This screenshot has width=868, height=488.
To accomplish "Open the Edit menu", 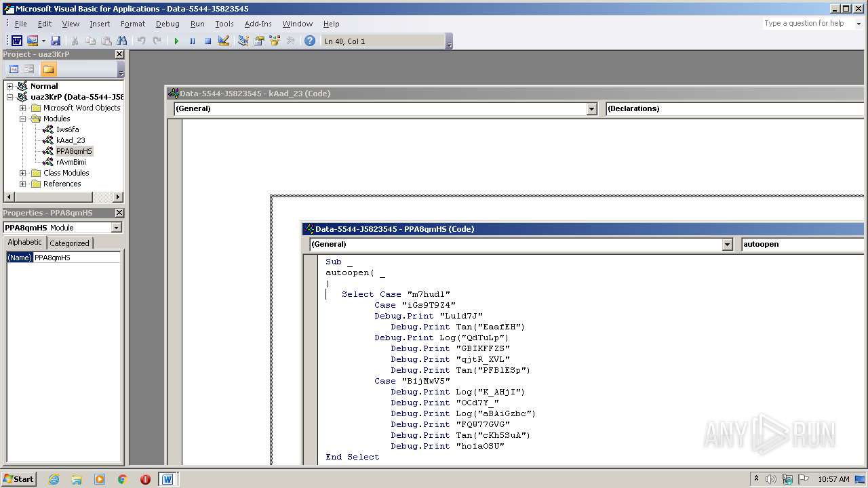I will [x=45, y=24].
